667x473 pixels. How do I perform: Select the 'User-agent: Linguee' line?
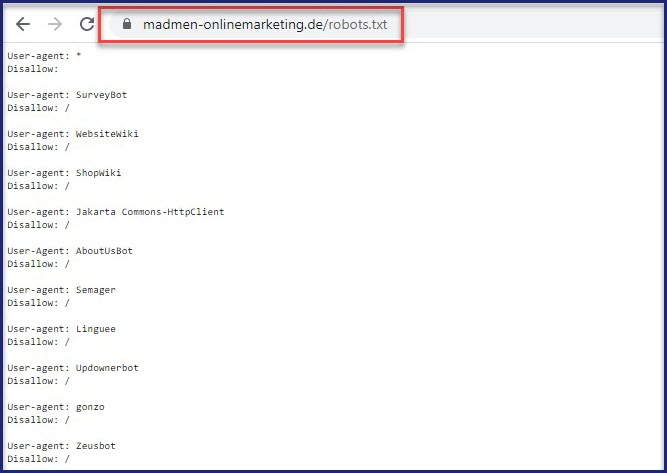click(62, 329)
